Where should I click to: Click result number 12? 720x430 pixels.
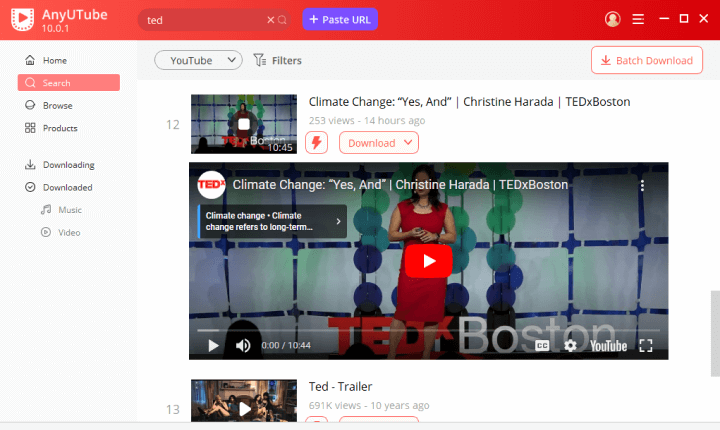173,124
